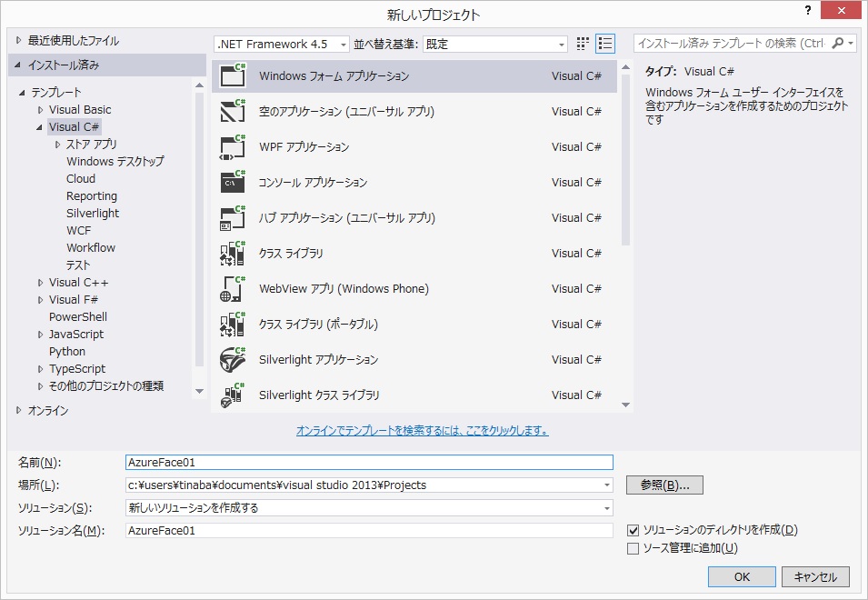This screenshot has width=868, height=600.
Task: Click the 参照(B)... browse button
Action: [664, 485]
